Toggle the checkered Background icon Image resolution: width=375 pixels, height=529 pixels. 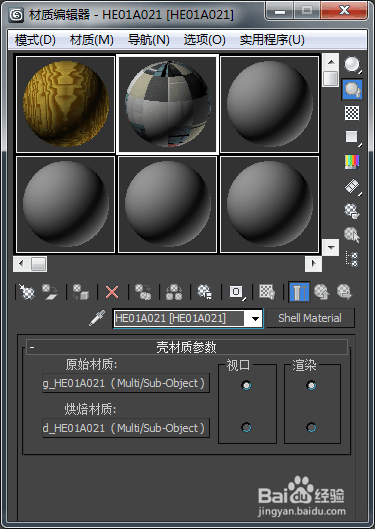(x=352, y=113)
